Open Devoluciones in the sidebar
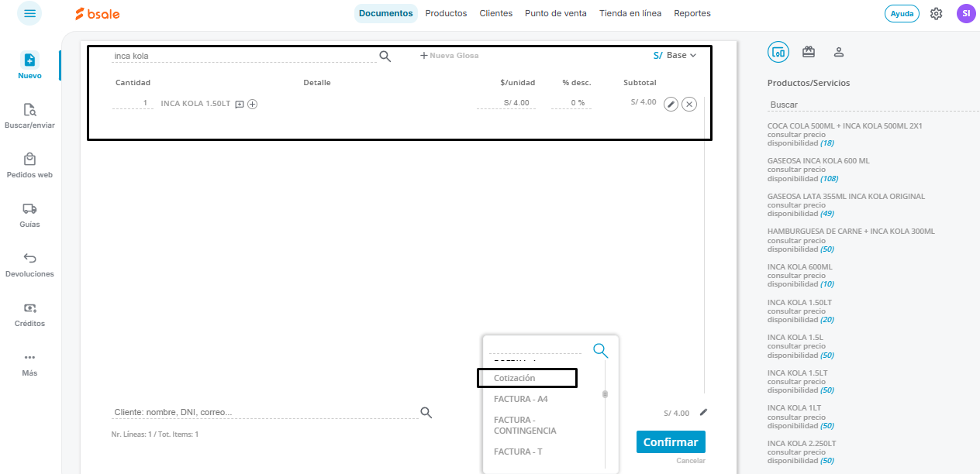This screenshot has width=980, height=474. click(x=29, y=265)
